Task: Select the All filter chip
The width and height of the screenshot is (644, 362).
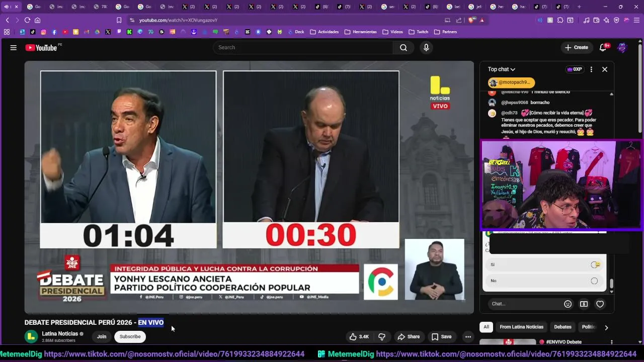Action: pos(486,327)
